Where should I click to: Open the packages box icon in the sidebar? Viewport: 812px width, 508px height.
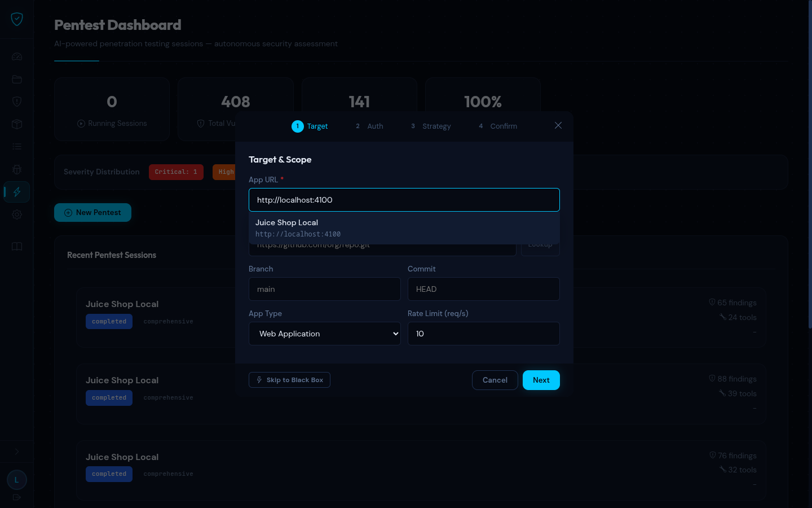[16, 124]
